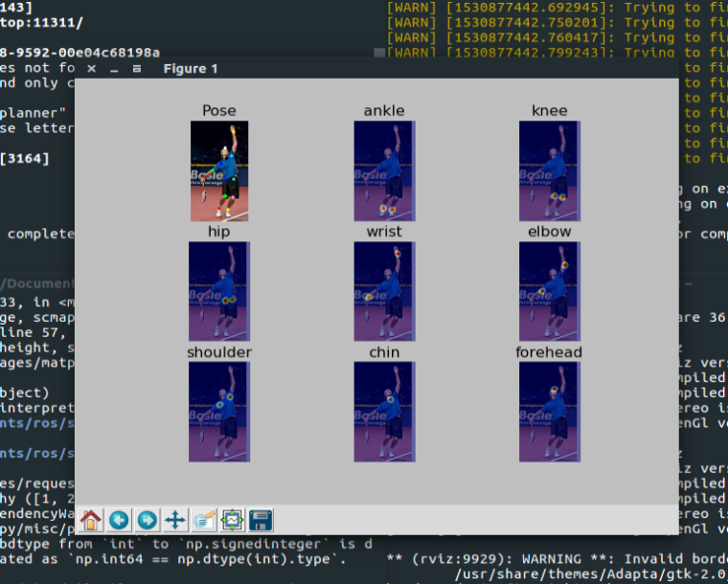
Task: Click the '[WARN] [1530877442.692945]' terminal line
Action: coord(557,8)
